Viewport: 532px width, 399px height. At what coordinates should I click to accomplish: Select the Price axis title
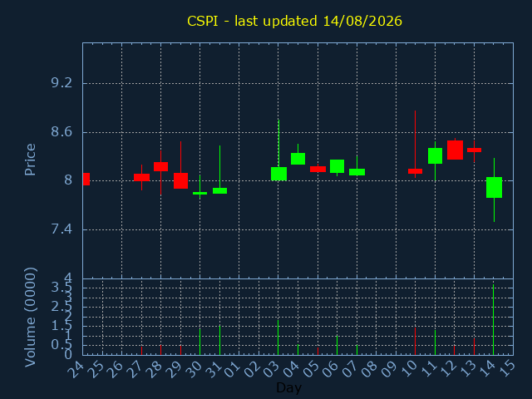tap(30, 160)
